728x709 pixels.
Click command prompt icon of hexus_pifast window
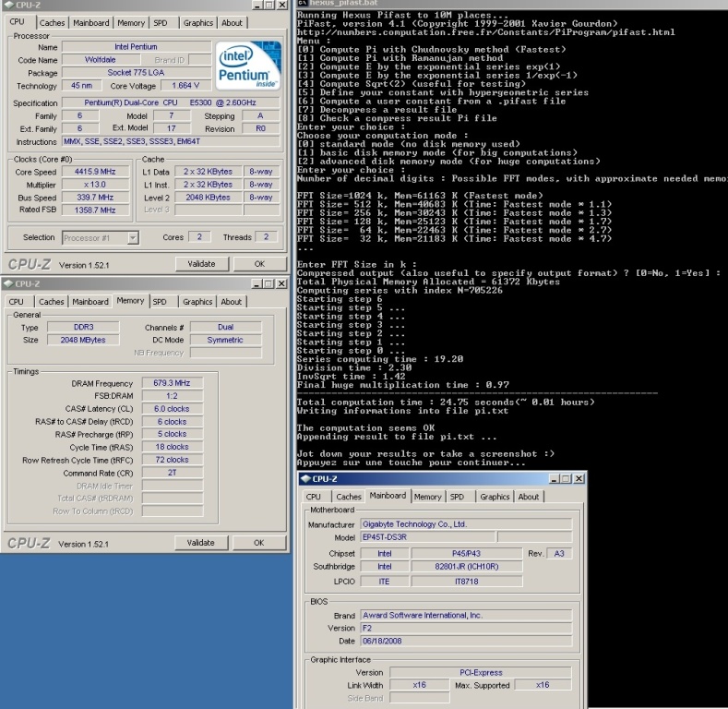[x=303, y=4]
